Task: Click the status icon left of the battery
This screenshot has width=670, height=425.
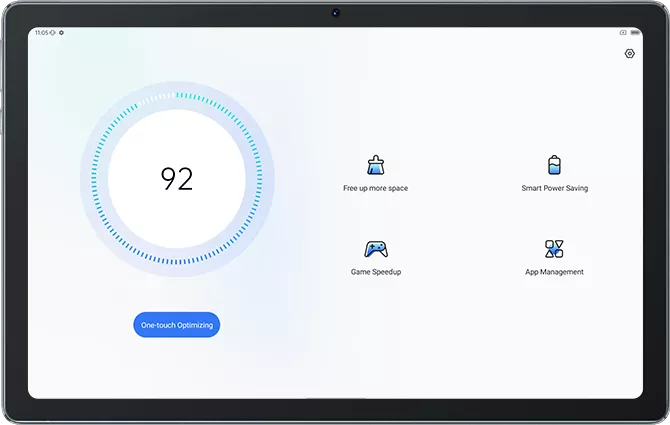Action: click(x=623, y=32)
